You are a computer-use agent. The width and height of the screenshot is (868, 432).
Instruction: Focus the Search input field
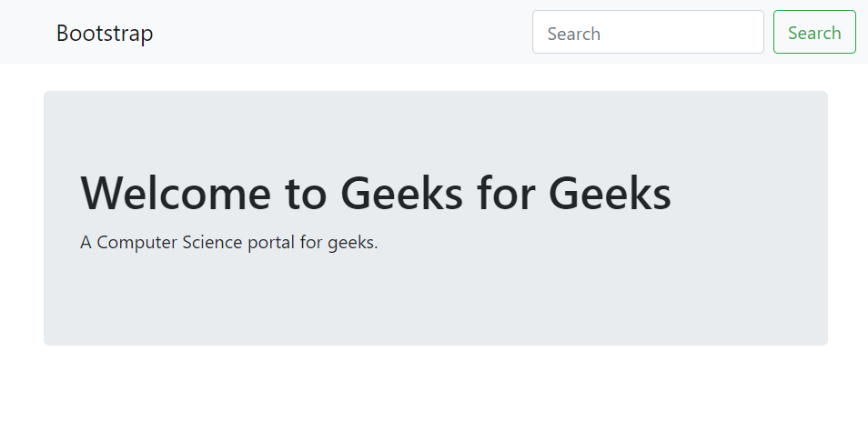(x=647, y=33)
